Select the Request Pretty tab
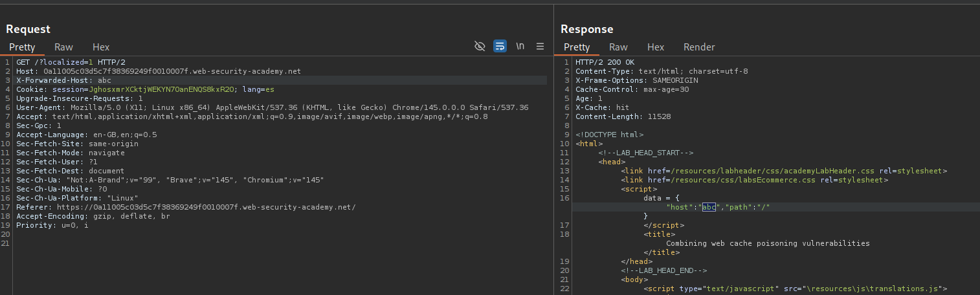This screenshot has height=295, width=980. pyautogui.click(x=22, y=47)
